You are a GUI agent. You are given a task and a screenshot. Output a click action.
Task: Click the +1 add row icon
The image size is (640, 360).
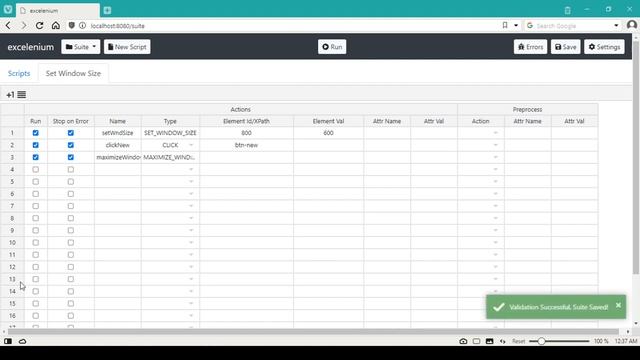point(10,95)
